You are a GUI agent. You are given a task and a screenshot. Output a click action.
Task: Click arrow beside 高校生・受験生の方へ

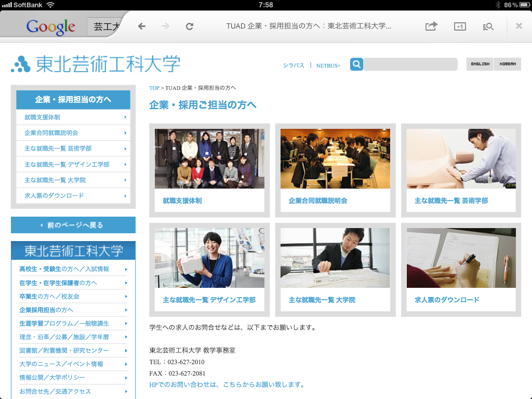pyautogui.click(x=126, y=270)
